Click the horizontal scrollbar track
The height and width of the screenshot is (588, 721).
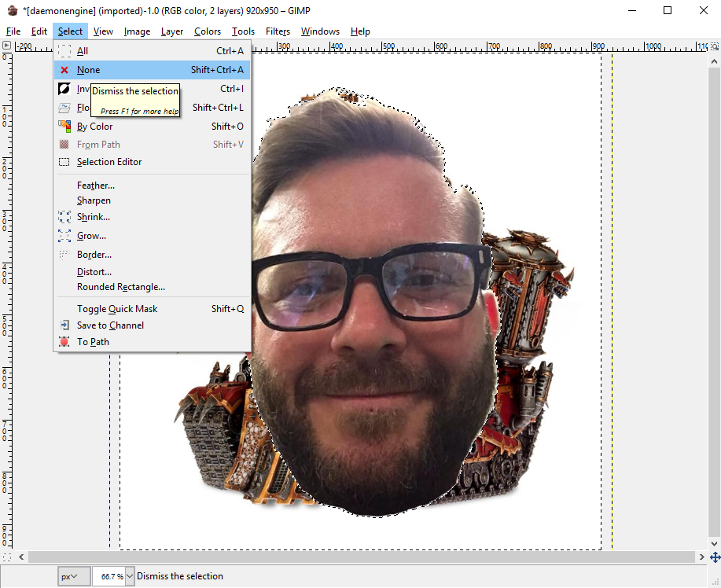tap(362, 557)
